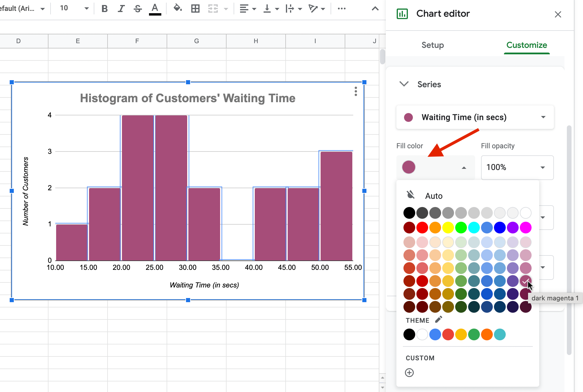Switch to the Setup tab
Viewport: 583px width, 392px height.
433,45
